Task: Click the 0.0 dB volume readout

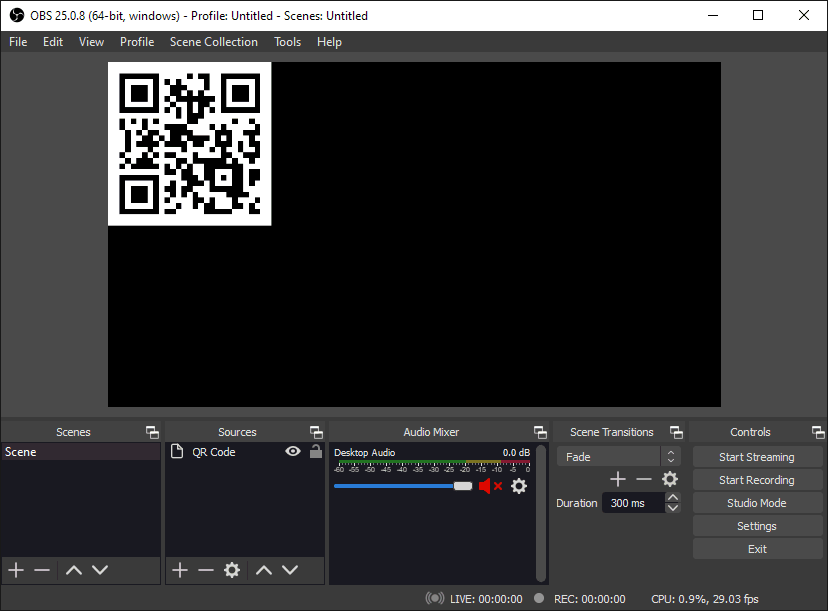Action: point(516,453)
